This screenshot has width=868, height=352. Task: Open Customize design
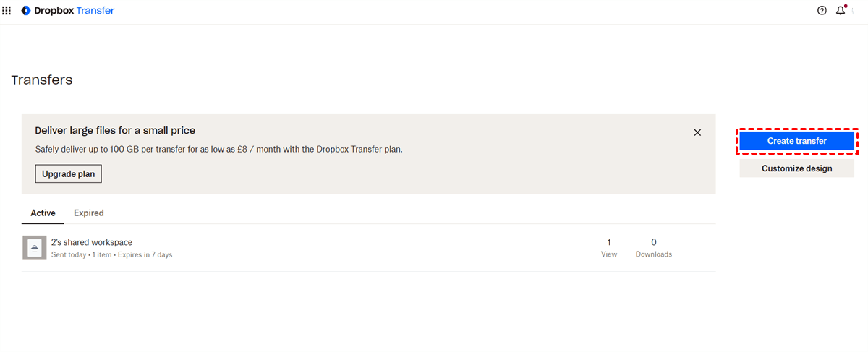[x=796, y=168]
